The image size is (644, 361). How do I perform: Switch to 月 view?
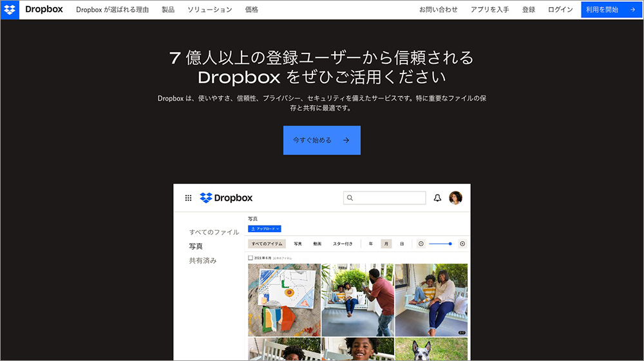(386, 244)
